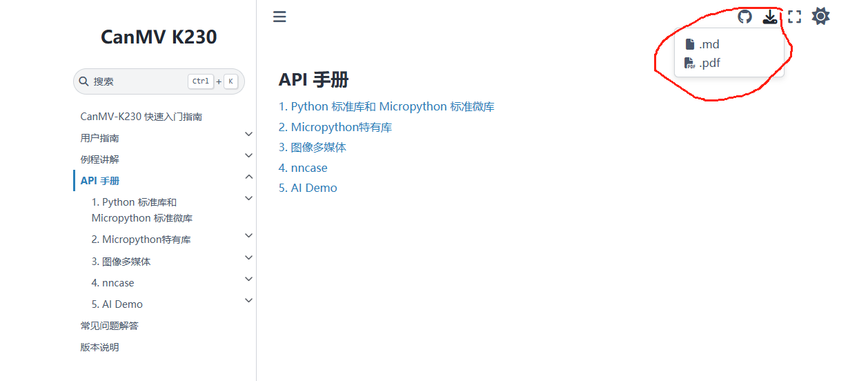The width and height of the screenshot is (868, 381).
Task: Open CanMV-K230 快速入门指南 in sidebar
Action: point(141,117)
